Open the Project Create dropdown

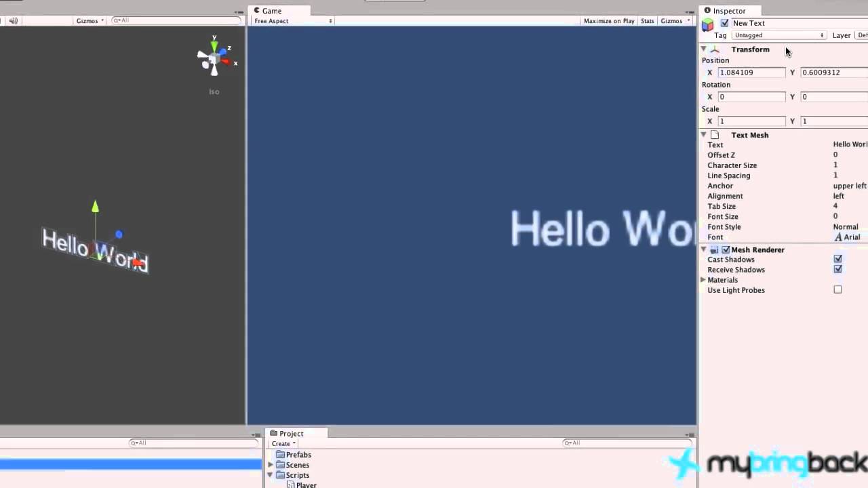pyautogui.click(x=283, y=443)
